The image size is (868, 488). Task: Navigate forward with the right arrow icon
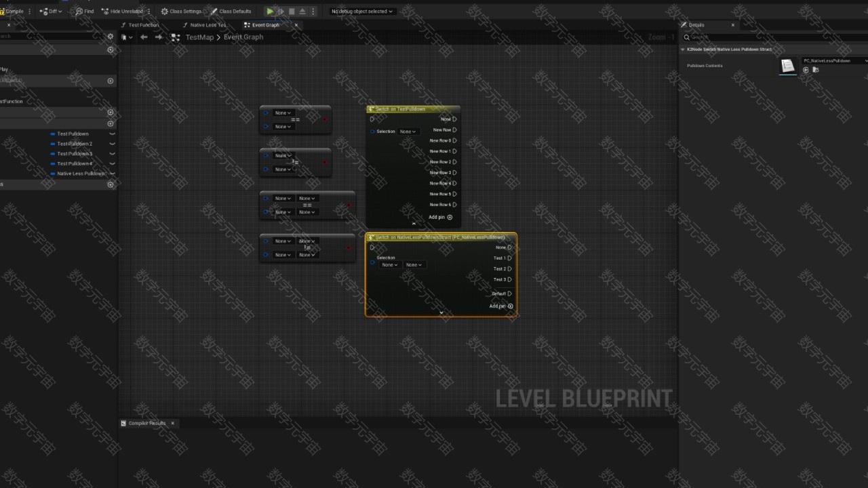pyautogui.click(x=159, y=37)
